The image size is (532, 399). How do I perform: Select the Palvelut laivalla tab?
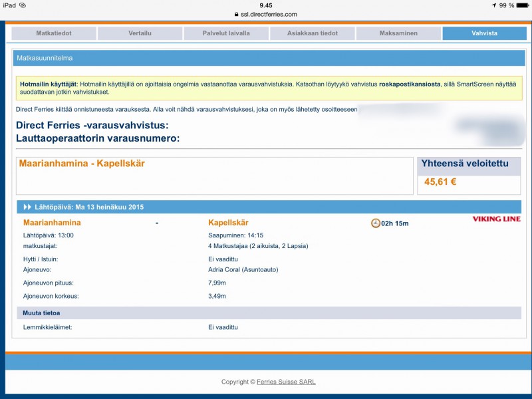pos(226,33)
